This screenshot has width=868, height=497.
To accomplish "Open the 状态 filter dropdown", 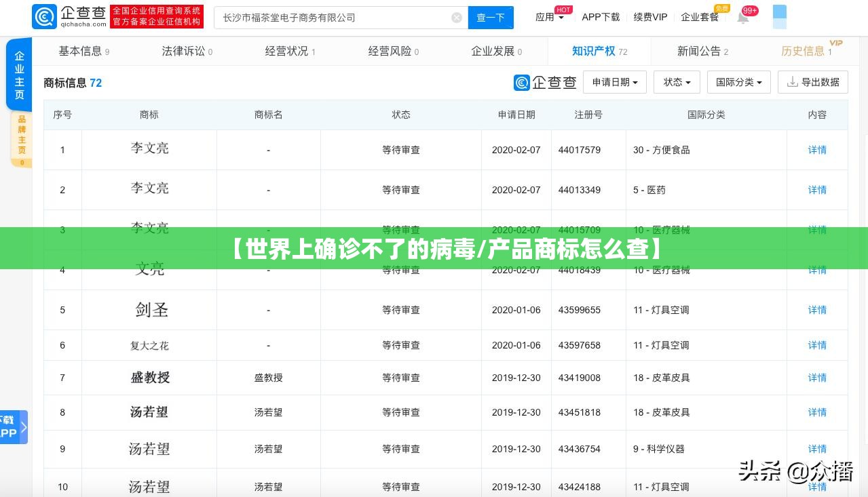I will pyautogui.click(x=677, y=82).
